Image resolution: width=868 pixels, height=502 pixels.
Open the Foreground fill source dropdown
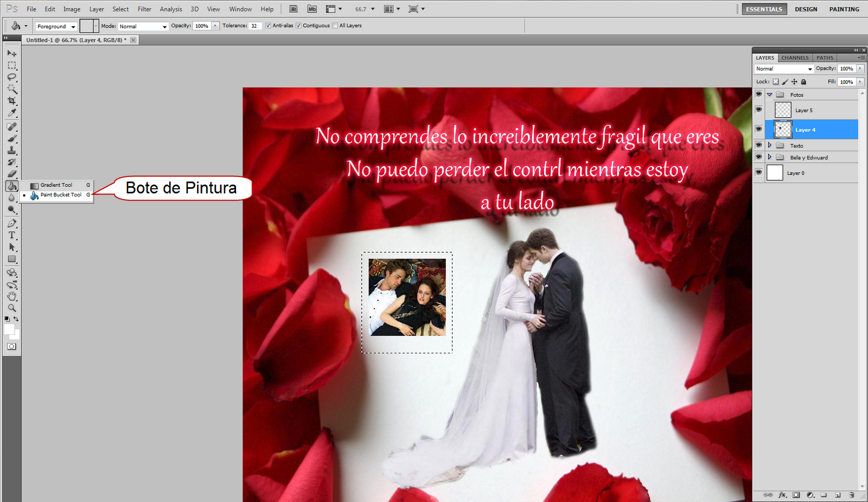tap(56, 26)
